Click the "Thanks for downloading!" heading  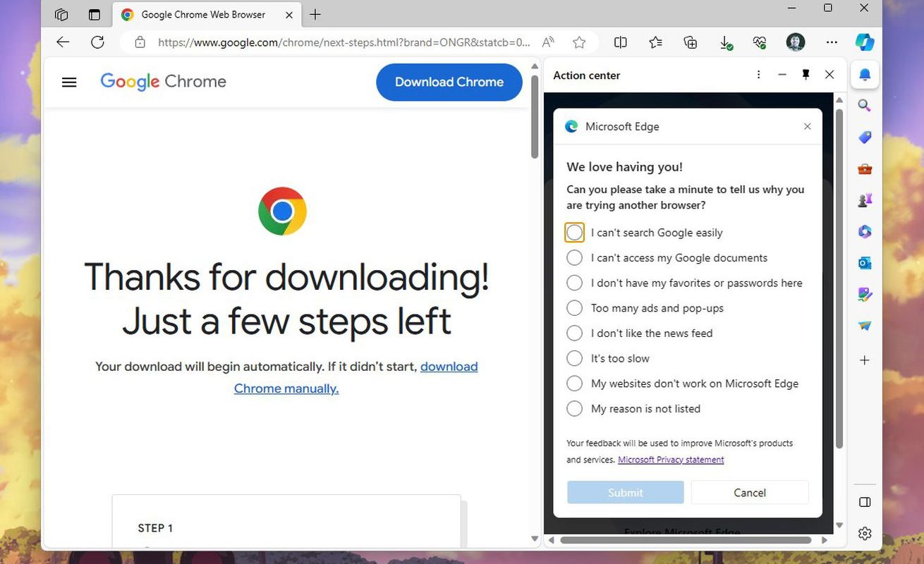pos(286,276)
